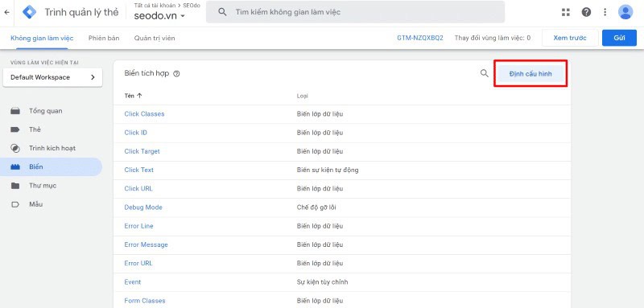Click the Định cấu hình button
Screen dimensions: 644x308
530,74
